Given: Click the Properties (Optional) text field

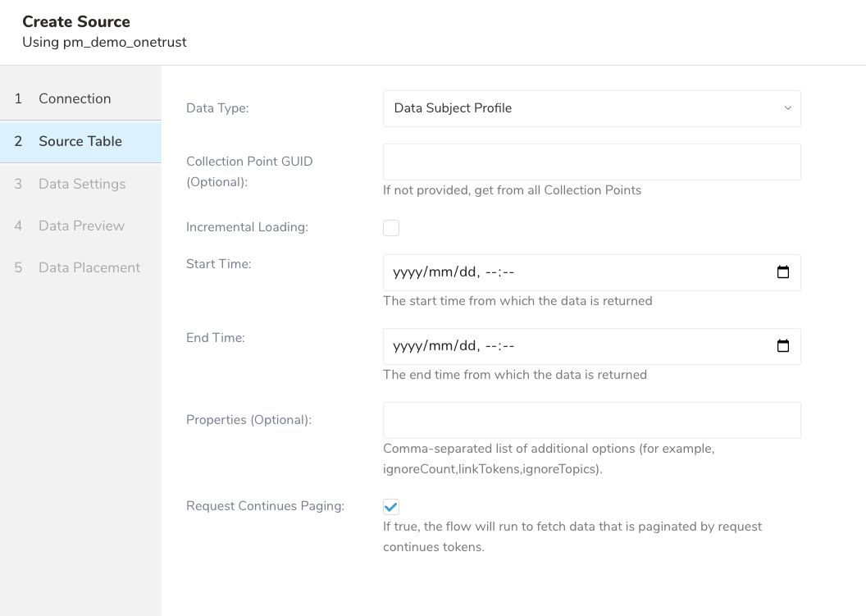Looking at the screenshot, I should click(x=591, y=420).
